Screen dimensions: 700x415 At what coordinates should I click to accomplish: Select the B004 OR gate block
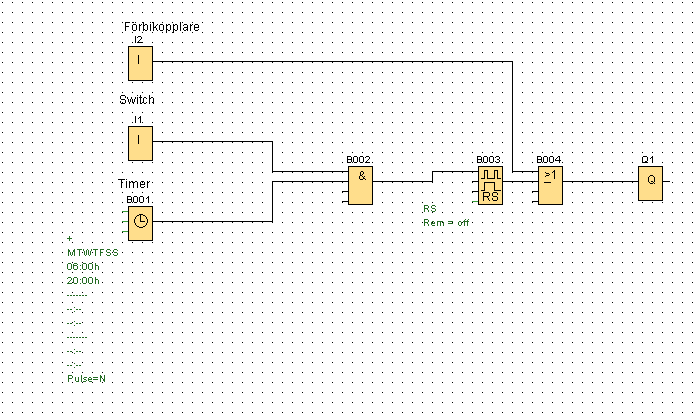(550, 186)
